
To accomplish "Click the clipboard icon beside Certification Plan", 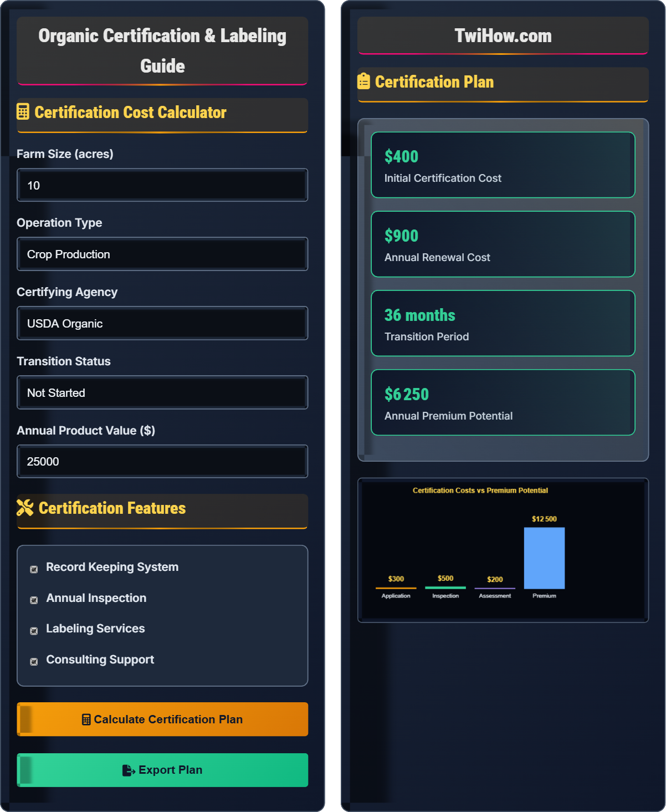I will click(363, 81).
